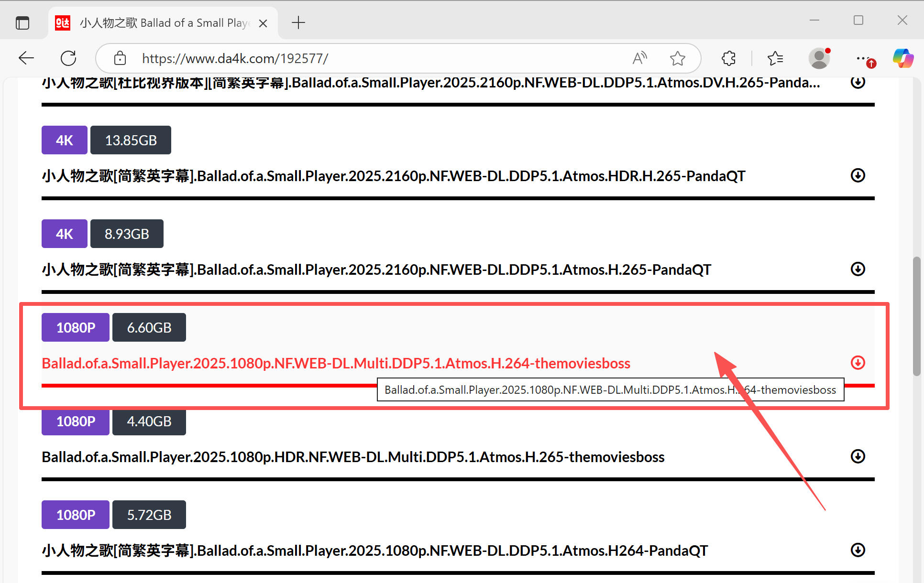924x583 pixels.
Task: Open tab actions menu icon
Action: [22, 22]
